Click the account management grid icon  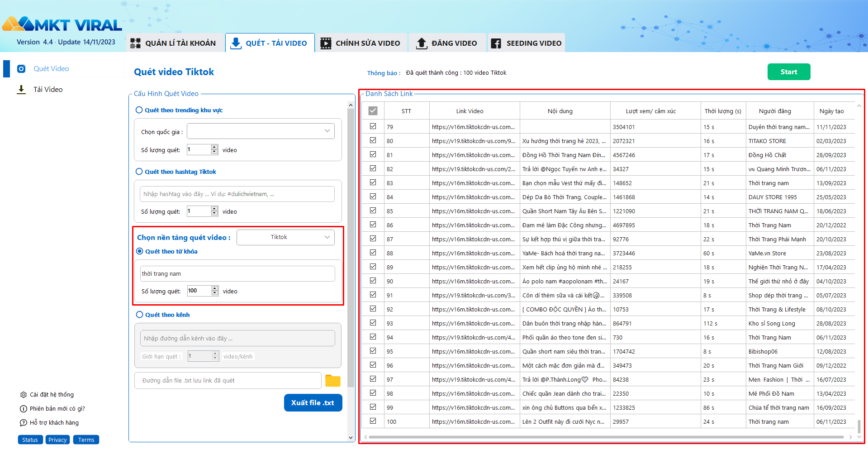coord(135,43)
